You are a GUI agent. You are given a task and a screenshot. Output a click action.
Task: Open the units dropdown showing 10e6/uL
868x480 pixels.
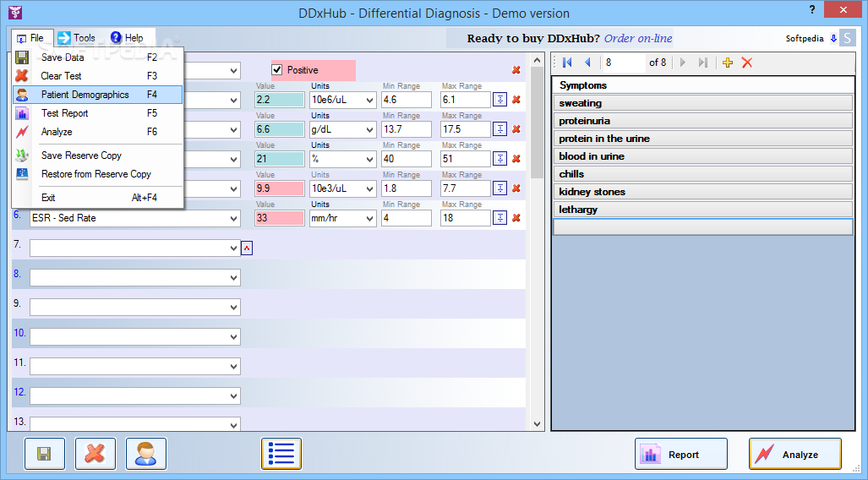coord(370,101)
